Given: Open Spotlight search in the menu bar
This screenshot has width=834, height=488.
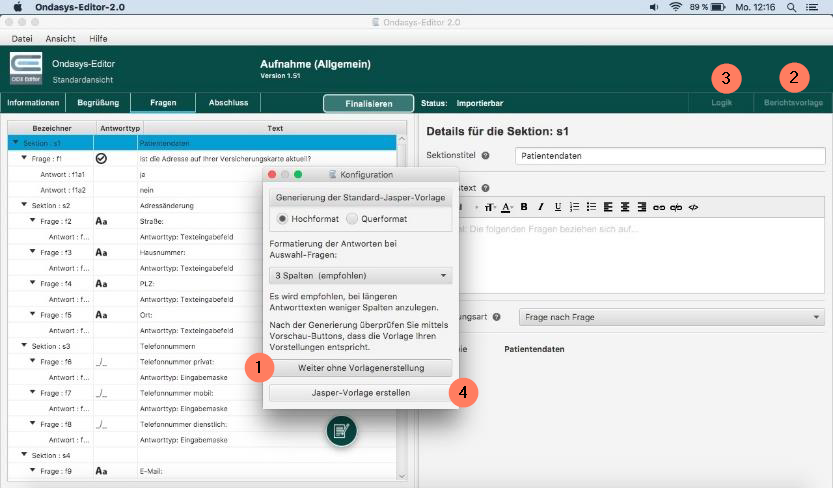Looking at the screenshot, I should [791, 7].
